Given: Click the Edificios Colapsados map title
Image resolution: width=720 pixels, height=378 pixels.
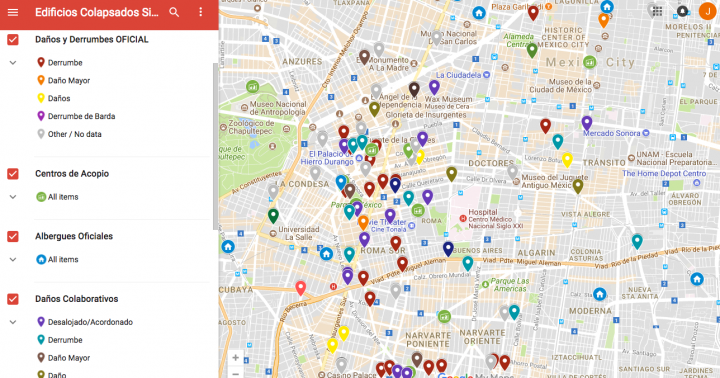Looking at the screenshot, I should [x=97, y=12].
